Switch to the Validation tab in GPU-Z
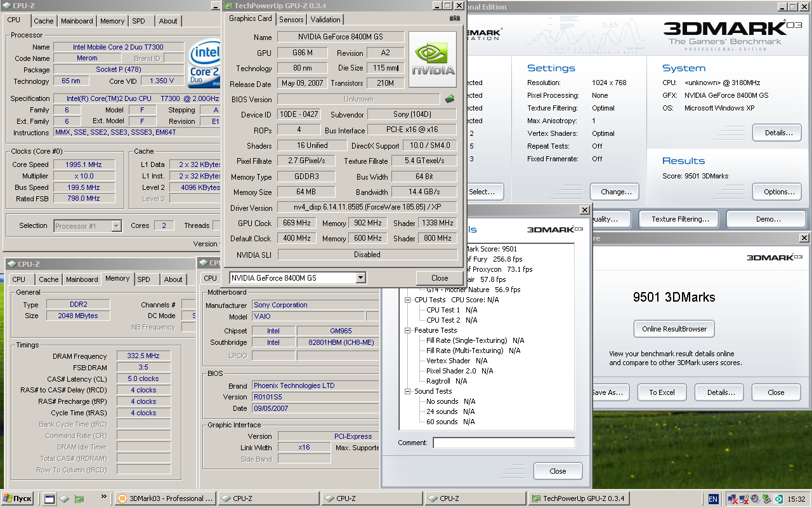This screenshot has width=812, height=508. (x=325, y=20)
